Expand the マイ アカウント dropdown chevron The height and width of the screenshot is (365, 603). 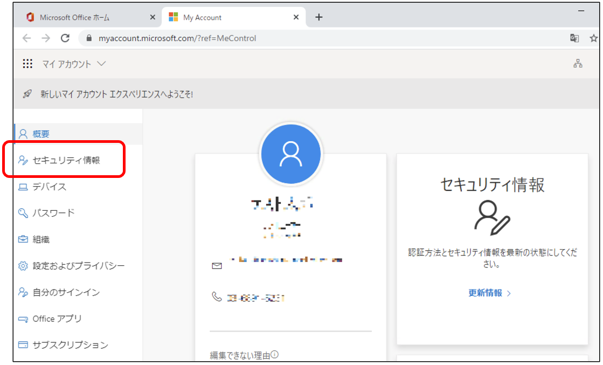pyautogui.click(x=101, y=63)
